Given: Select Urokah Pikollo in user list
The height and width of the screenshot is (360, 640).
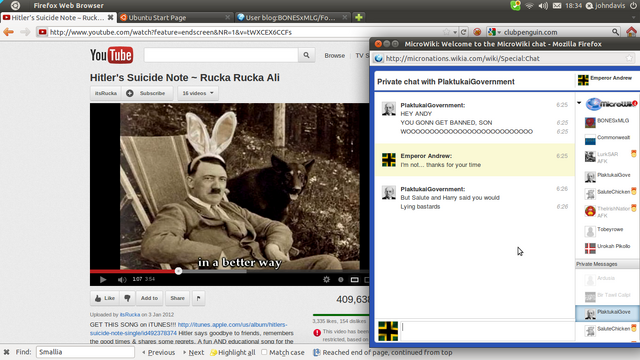Looking at the screenshot, I should point(608,247).
